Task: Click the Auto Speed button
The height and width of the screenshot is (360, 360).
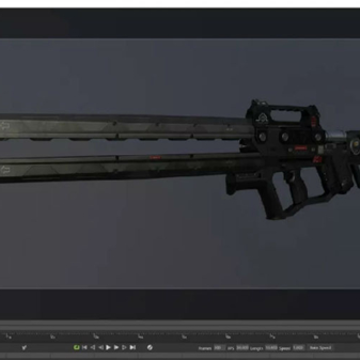Action: tap(321, 348)
